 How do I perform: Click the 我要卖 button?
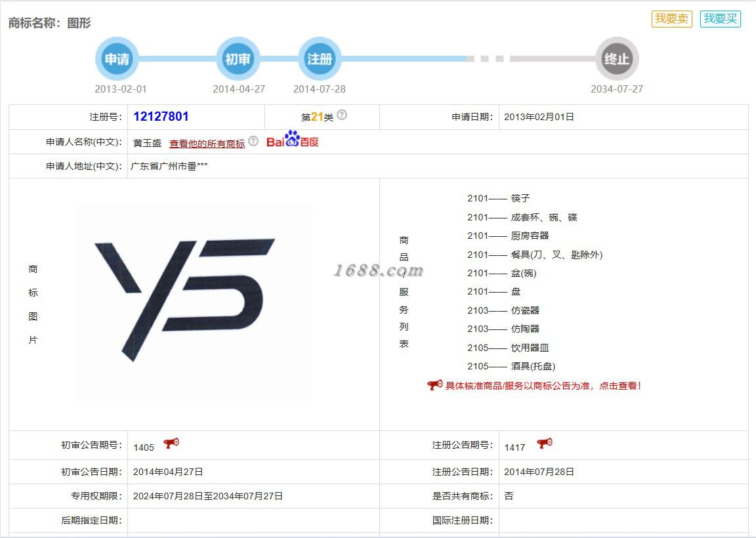pyautogui.click(x=671, y=19)
